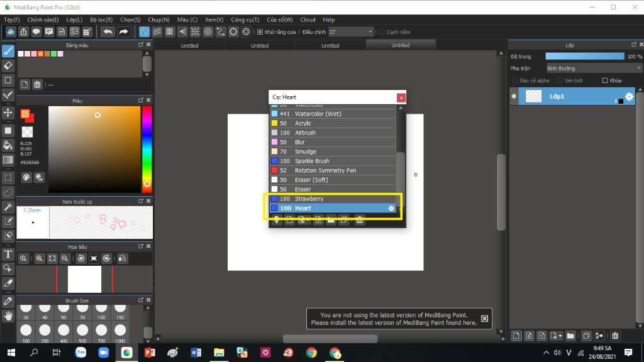Image resolution: width=644 pixels, height=362 pixels.
Task: Open Bộ lọc(R) menu
Action: click(101, 19)
